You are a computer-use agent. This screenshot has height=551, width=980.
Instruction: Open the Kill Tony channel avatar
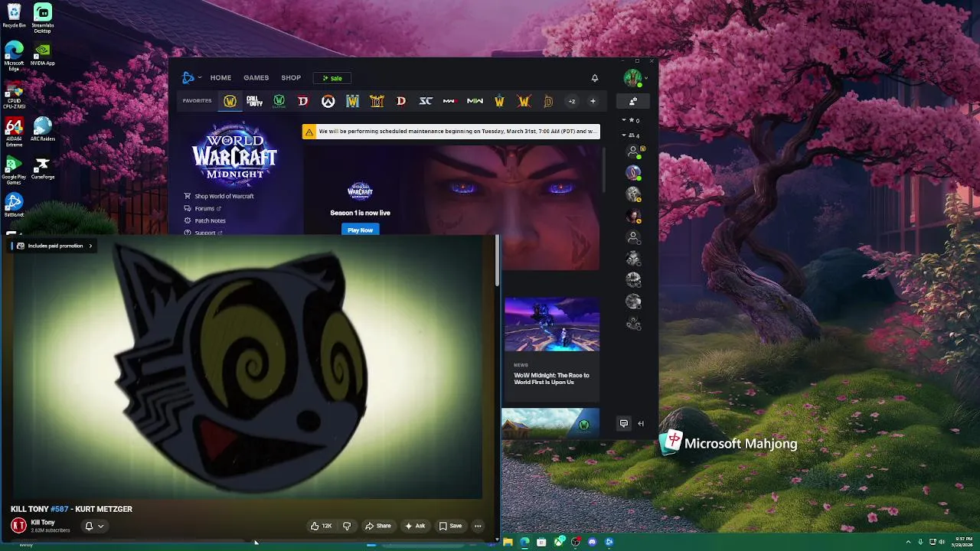click(x=18, y=525)
